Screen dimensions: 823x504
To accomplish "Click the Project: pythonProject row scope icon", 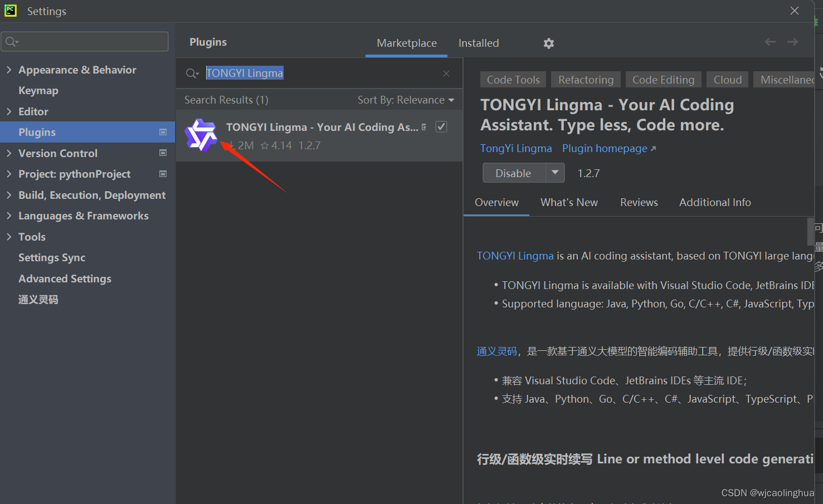I will point(163,174).
